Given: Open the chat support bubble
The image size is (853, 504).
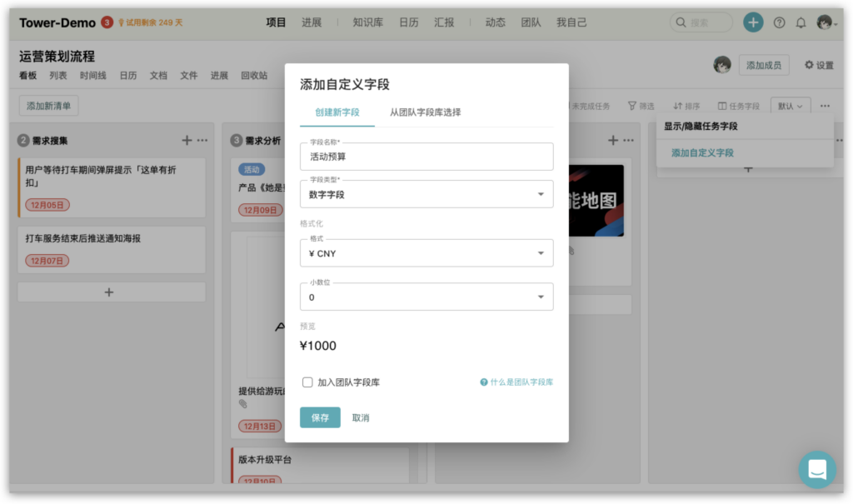Looking at the screenshot, I should 816,469.
